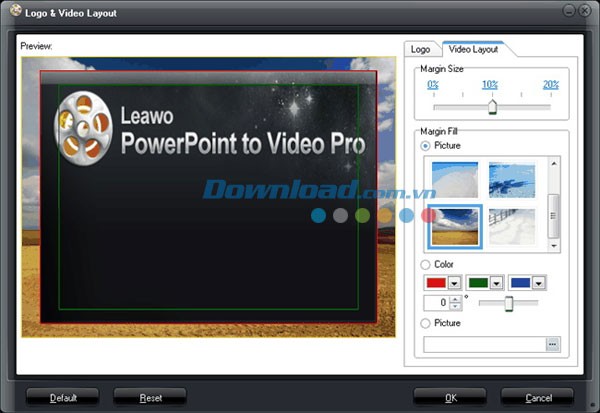Increase the angle with the up spinner
The image size is (600, 413).
[x=455, y=299]
